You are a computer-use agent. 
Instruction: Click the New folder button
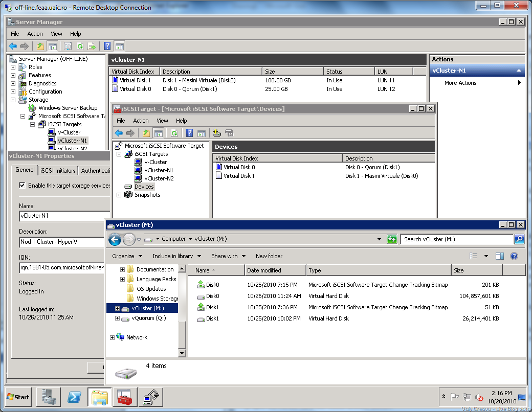pyautogui.click(x=269, y=256)
